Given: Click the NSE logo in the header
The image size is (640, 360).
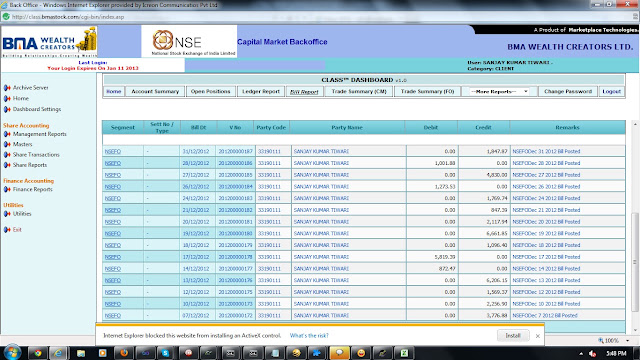Looking at the screenshot, I should pos(189,42).
